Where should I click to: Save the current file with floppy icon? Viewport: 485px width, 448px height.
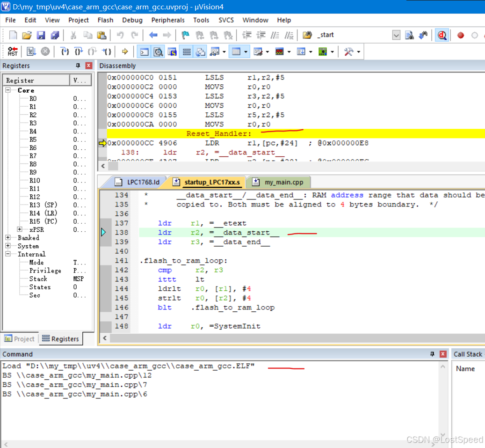(41, 35)
